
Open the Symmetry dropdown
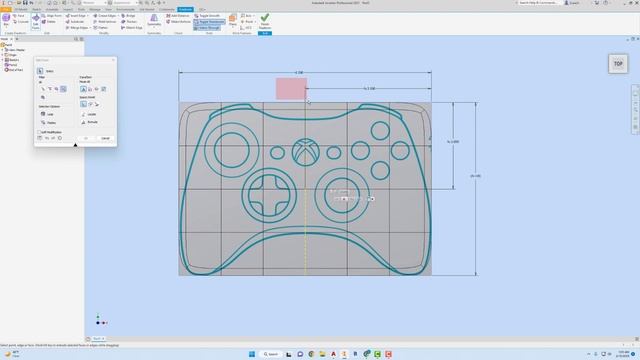(x=154, y=27)
